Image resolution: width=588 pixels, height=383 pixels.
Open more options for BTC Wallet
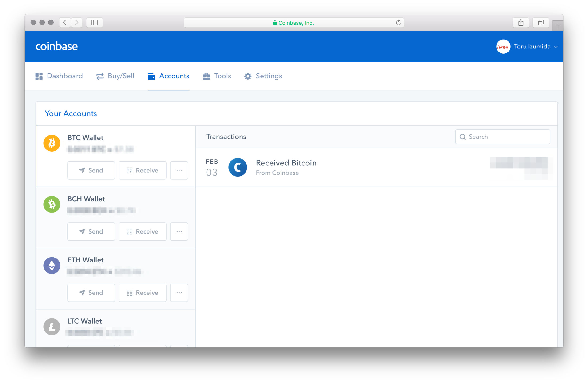click(179, 170)
